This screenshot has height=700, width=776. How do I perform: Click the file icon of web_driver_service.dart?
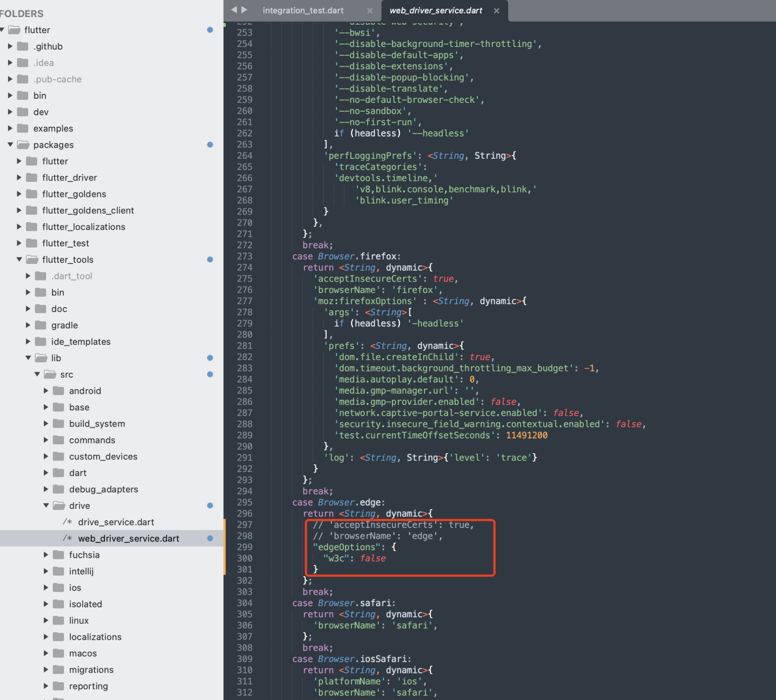pyautogui.click(x=68, y=538)
